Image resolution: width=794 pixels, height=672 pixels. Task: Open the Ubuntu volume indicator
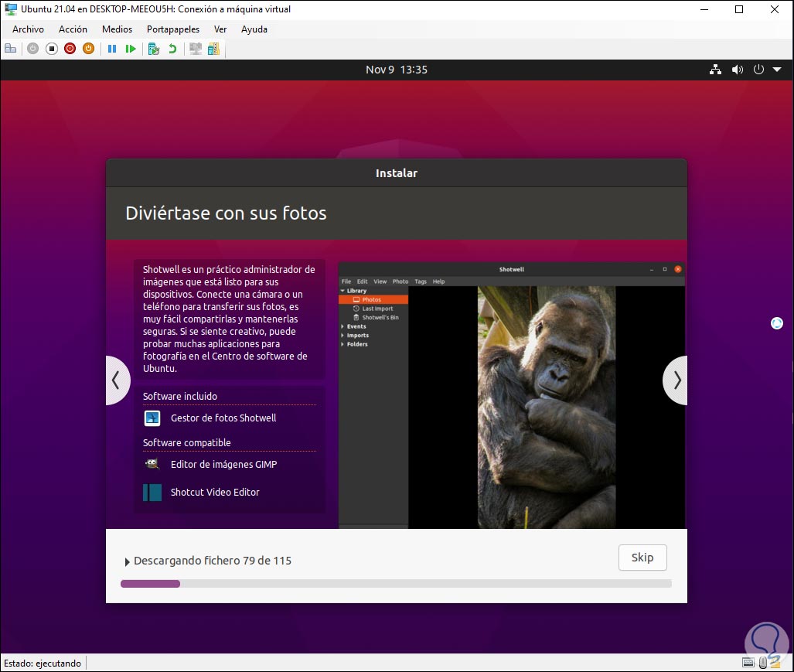738,70
